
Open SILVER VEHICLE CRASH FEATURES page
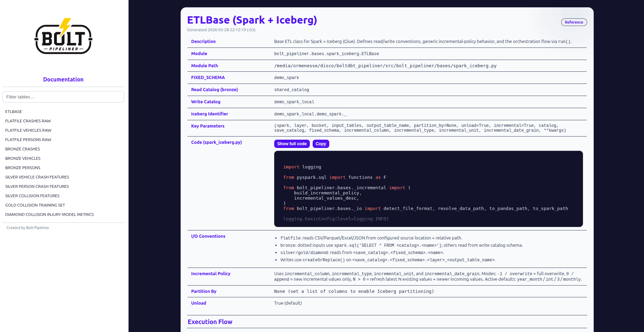pos(37,177)
